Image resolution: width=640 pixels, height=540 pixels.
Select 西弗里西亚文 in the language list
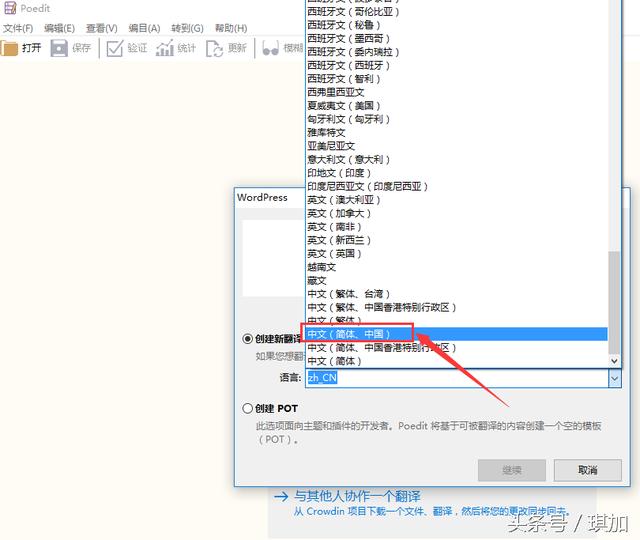coord(457,92)
